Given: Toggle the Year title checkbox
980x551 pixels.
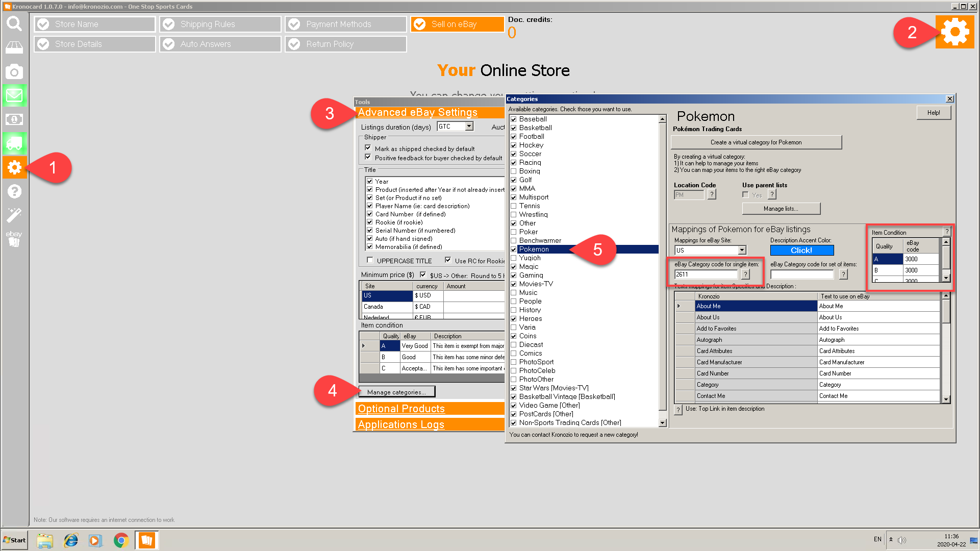Looking at the screenshot, I should [x=370, y=181].
